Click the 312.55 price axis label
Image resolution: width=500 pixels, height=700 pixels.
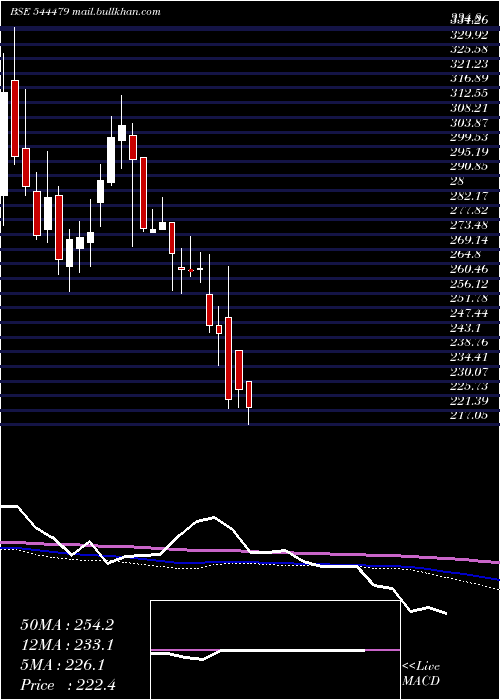[468, 93]
